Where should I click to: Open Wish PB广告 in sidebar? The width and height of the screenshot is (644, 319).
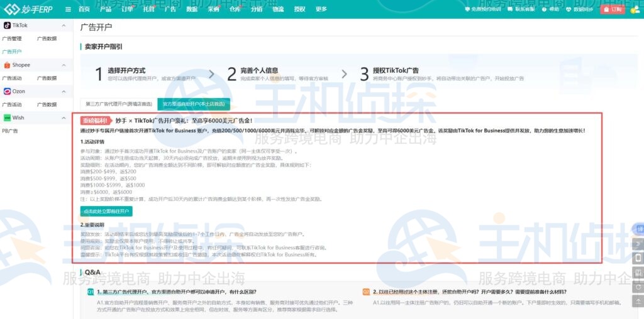(10, 131)
